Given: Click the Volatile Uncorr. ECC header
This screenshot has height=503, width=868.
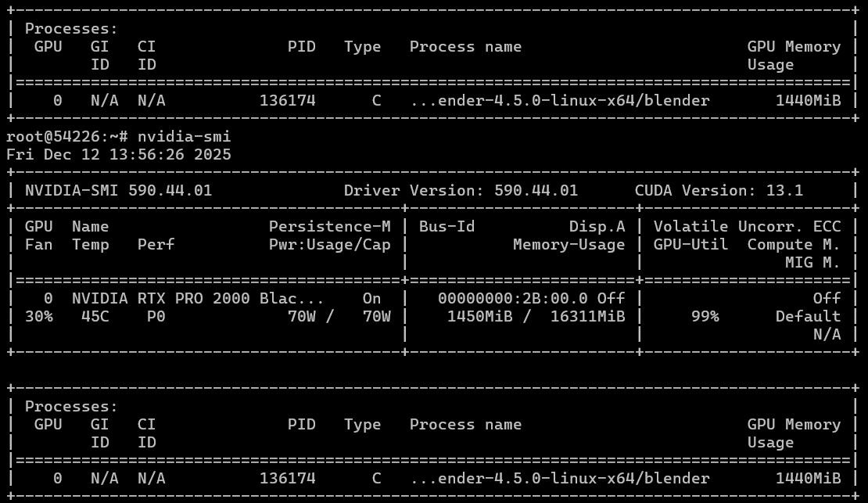Looking at the screenshot, I should pyautogui.click(x=747, y=227).
